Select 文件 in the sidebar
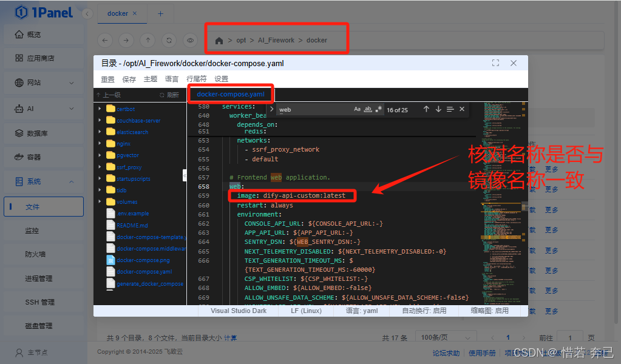Viewport: 621px width, 364px height. pos(44,206)
